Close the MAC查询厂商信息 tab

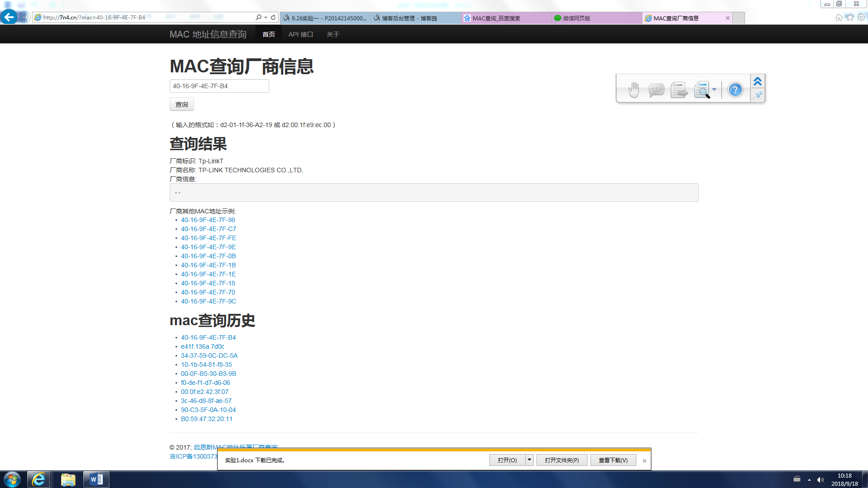(727, 18)
